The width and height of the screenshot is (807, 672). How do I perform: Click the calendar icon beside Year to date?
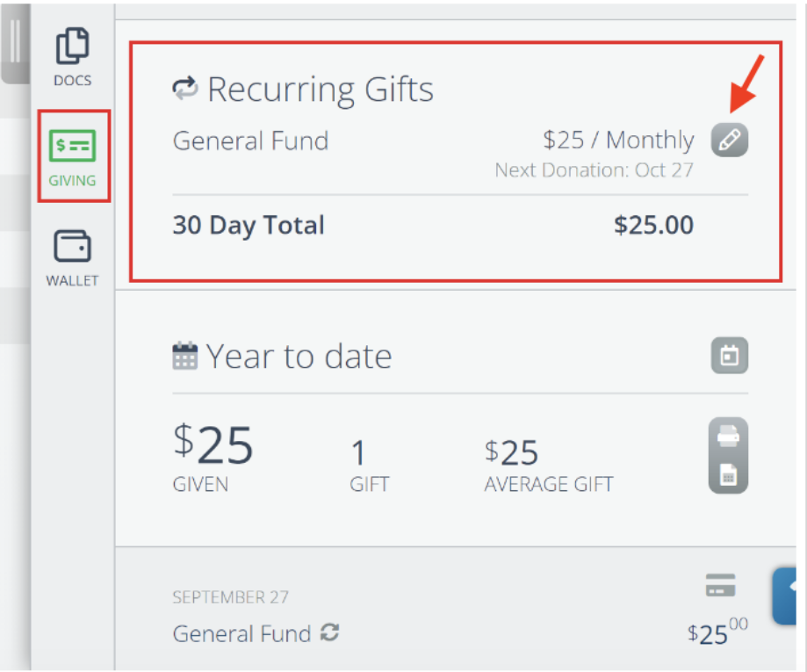[186, 355]
